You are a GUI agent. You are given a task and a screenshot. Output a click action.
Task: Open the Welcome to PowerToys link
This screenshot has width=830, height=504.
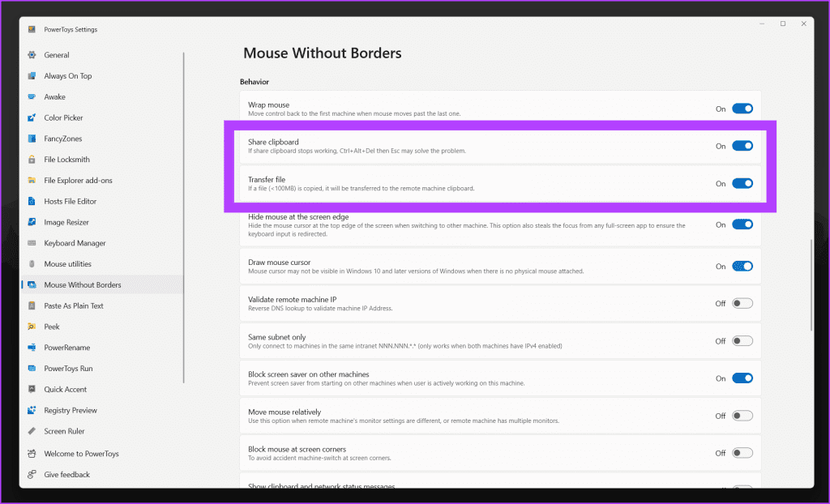(x=102, y=454)
